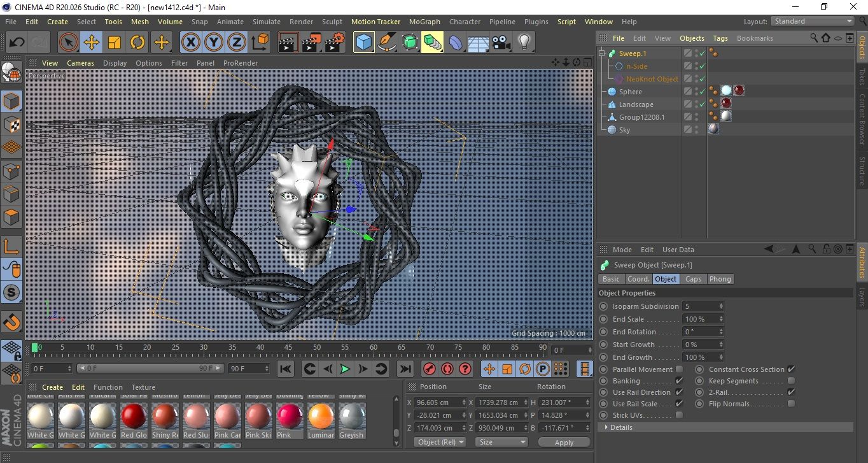The image size is (868, 463).
Task: Add a Light object with bulb icon
Action: tap(524, 43)
